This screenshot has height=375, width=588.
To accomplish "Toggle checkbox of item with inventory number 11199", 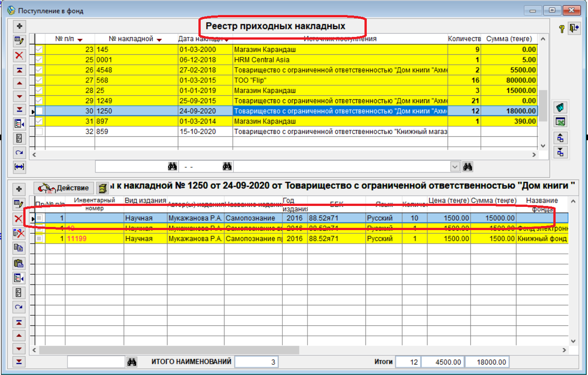I will [x=40, y=239].
